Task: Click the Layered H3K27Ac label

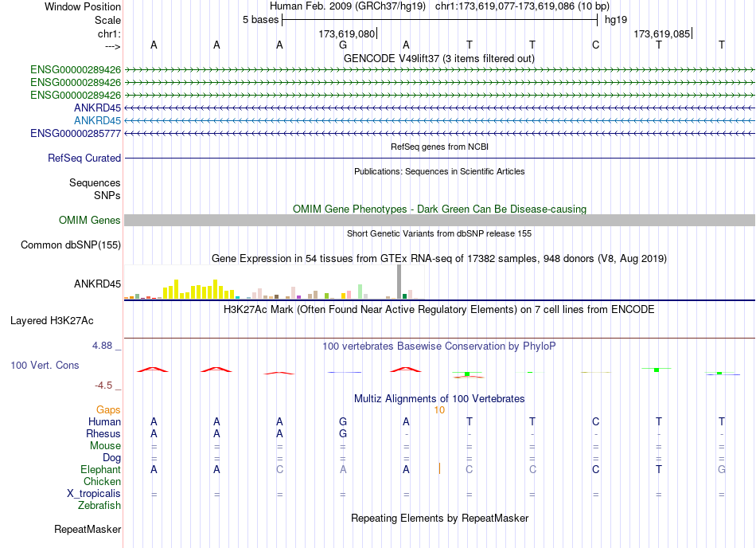Action: click(x=52, y=321)
